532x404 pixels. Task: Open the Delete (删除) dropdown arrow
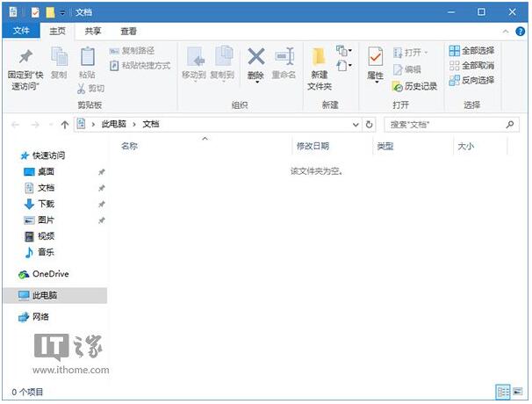(257, 83)
